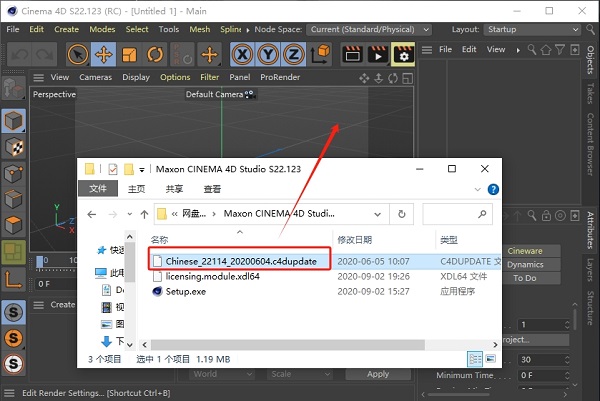Click the Make Editable cube icon
Screen dimensions: 600x401
(x=14, y=121)
